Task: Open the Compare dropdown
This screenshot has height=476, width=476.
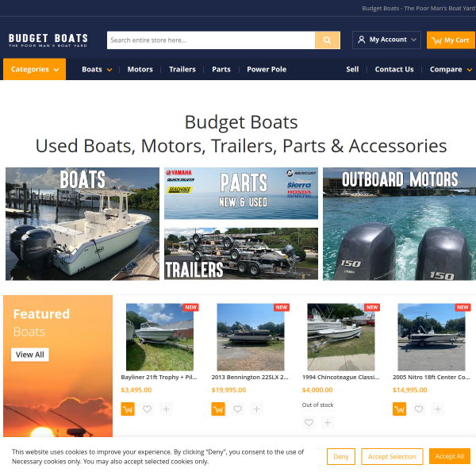Action: coord(451,70)
